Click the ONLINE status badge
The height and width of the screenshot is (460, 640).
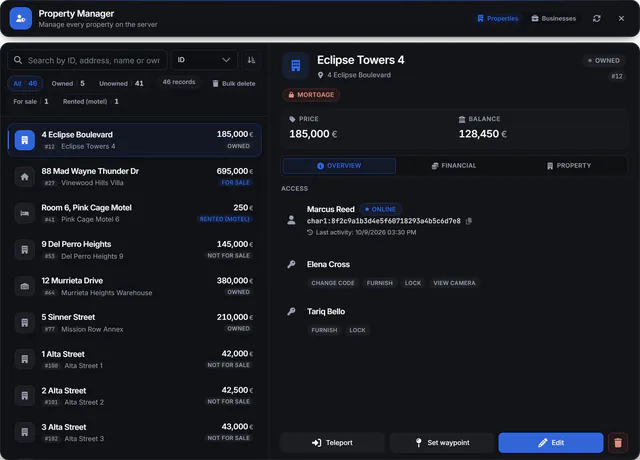[380, 209]
